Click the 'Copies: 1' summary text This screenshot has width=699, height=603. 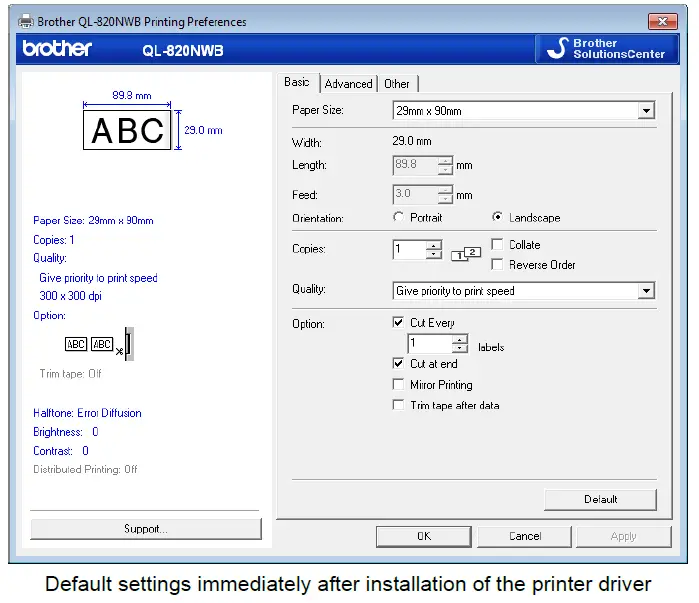pyautogui.click(x=53, y=240)
